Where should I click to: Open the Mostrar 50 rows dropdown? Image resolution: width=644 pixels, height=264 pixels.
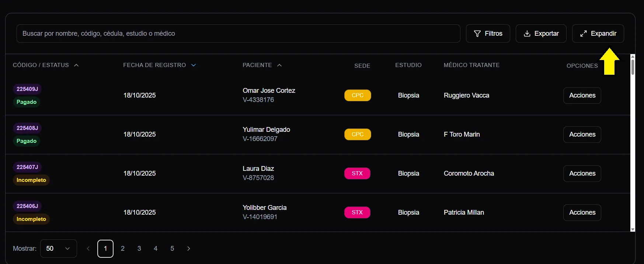58,249
